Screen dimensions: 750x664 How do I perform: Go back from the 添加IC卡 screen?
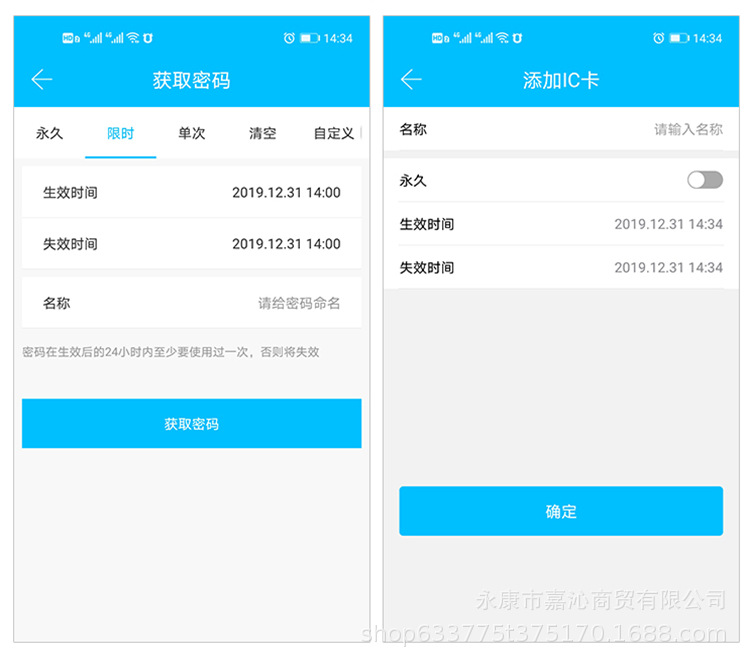point(411,79)
